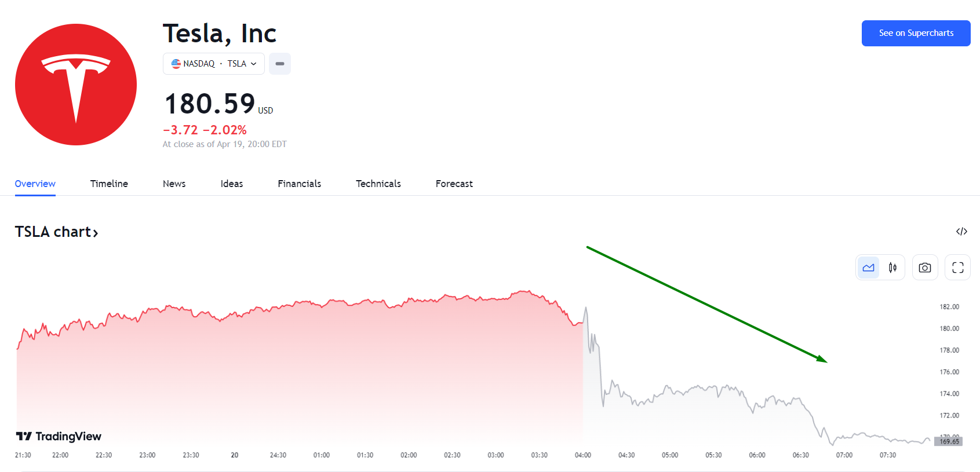Click the 176.00 price axis label
The image size is (980, 472).
949,372
